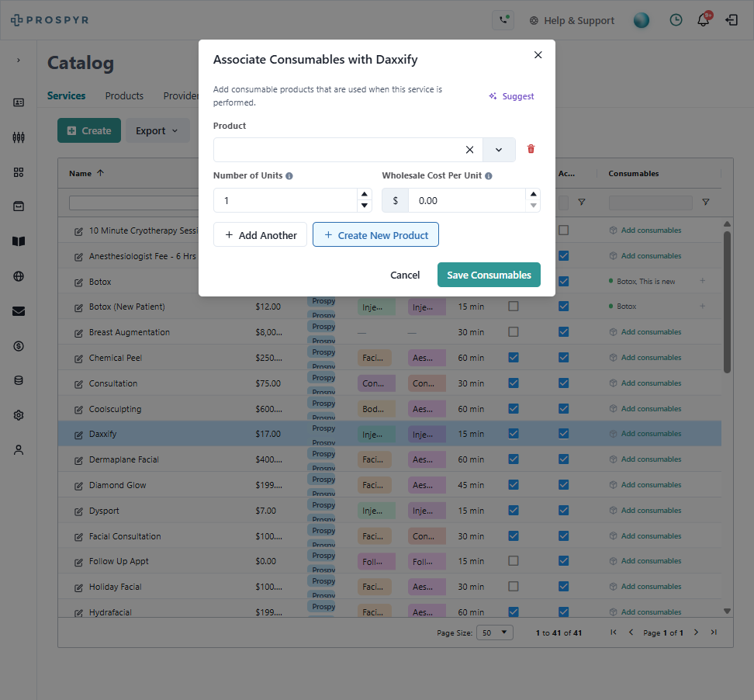Uncheck active checkbox in Dysport row
The image size is (754, 700).
(x=564, y=511)
